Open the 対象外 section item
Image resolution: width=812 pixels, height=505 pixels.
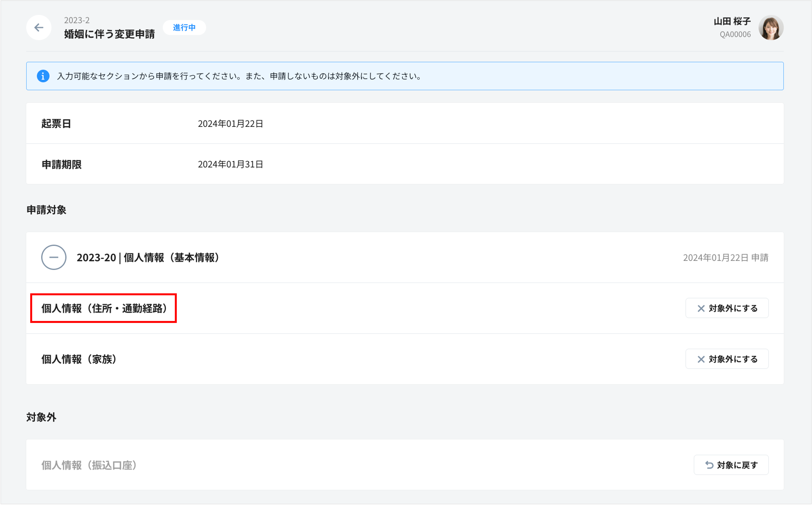coord(89,465)
